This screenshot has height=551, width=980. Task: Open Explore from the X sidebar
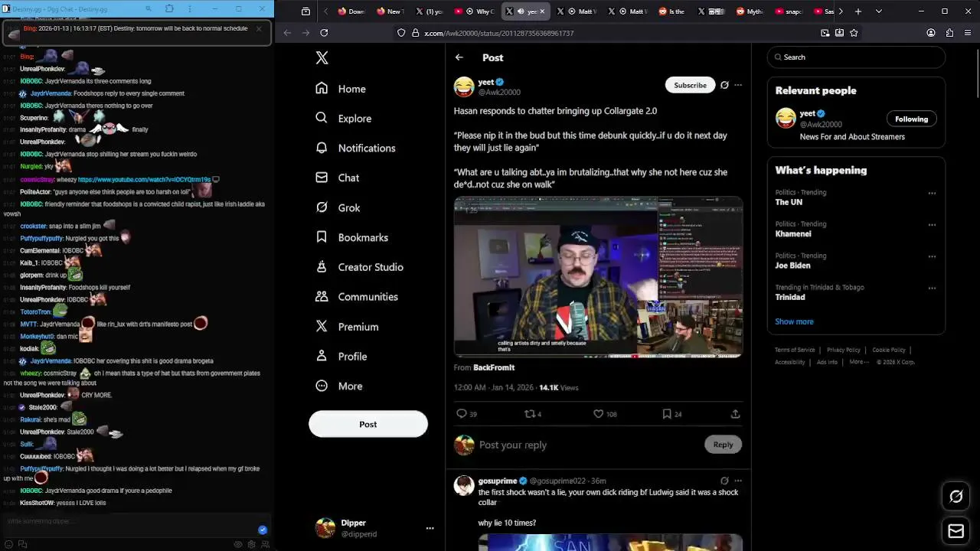pos(343,119)
